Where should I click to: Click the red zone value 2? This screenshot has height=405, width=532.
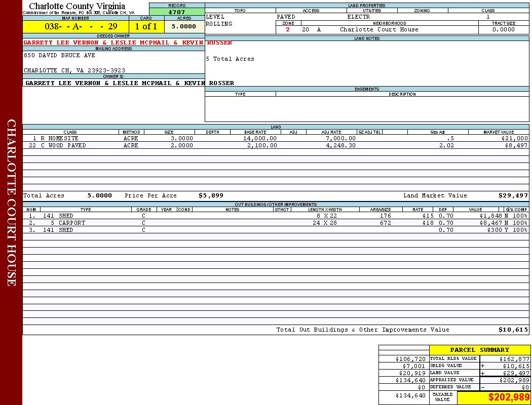point(288,30)
